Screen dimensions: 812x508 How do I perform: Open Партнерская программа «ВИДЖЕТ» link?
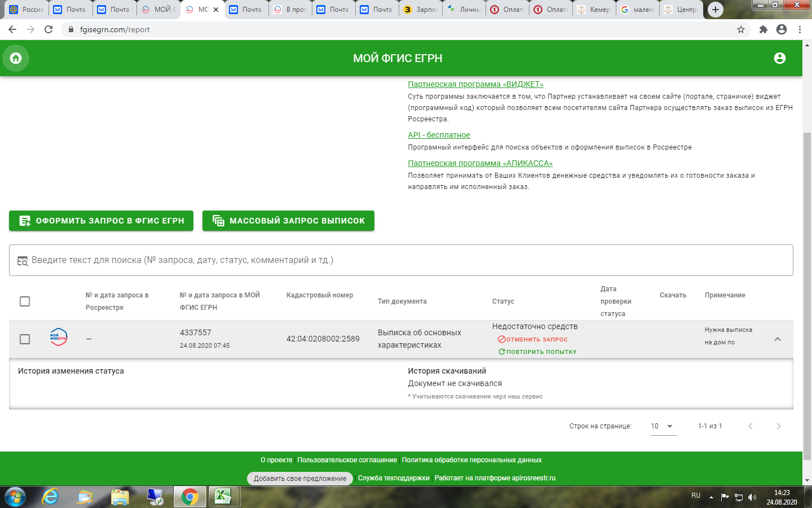pos(475,84)
